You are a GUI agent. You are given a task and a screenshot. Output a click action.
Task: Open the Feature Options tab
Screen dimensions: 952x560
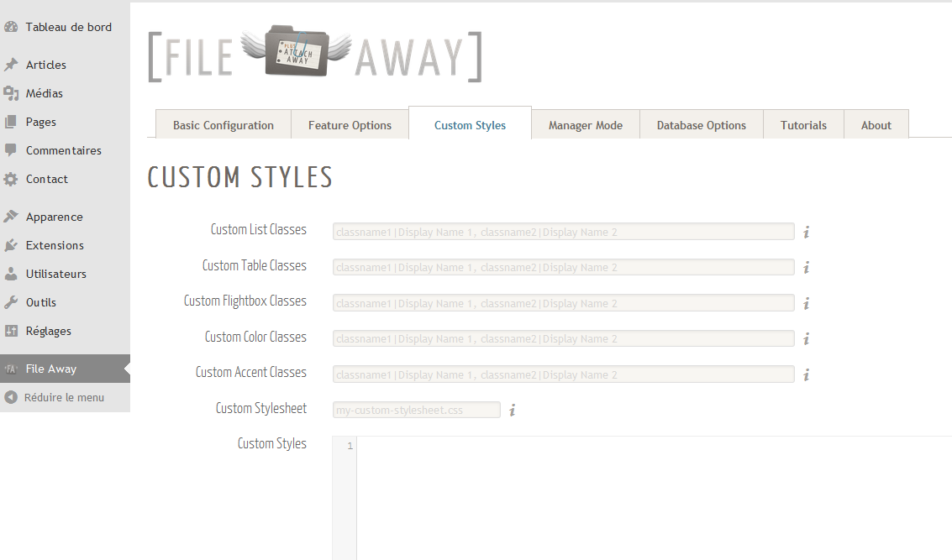point(350,125)
